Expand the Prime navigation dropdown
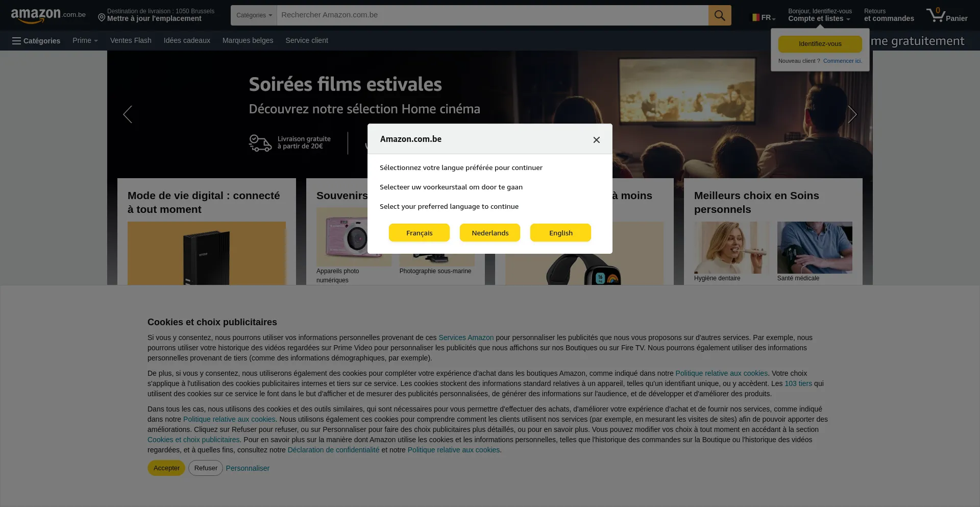Viewport: 980px width, 507px height. pyautogui.click(x=85, y=40)
